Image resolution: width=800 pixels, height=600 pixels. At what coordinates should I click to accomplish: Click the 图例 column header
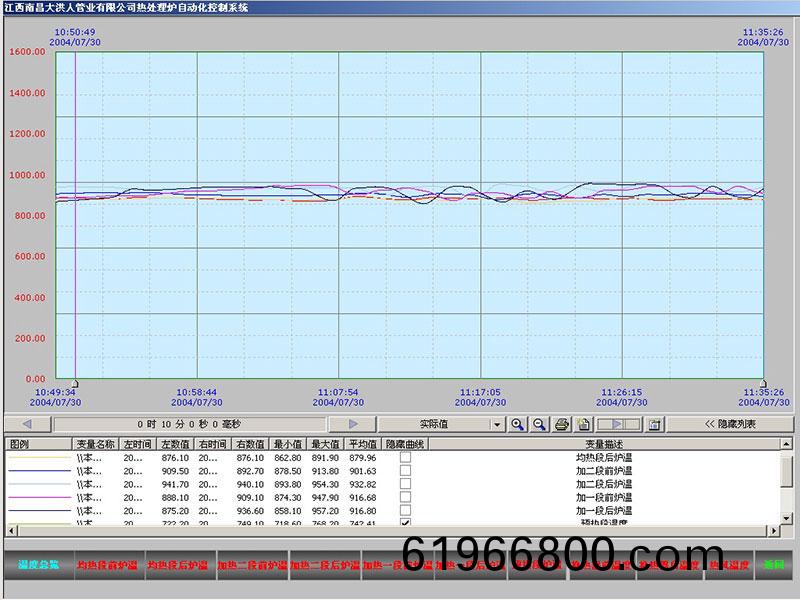(x=38, y=444)
